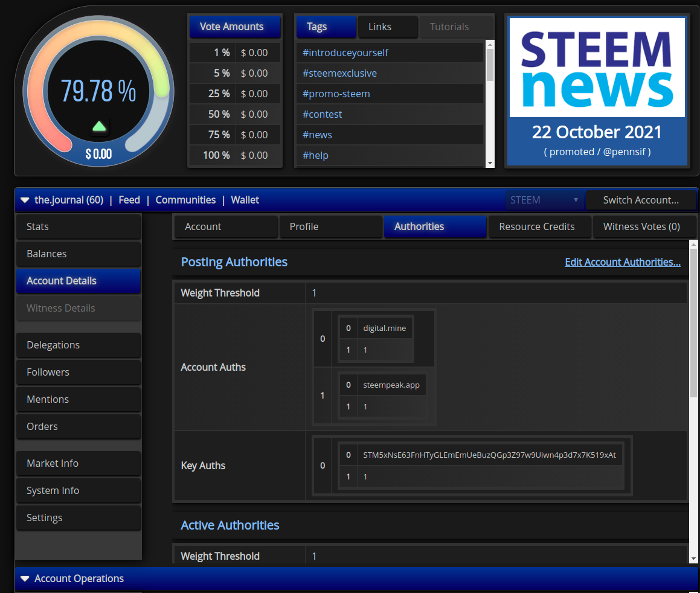Open the #news tag
This screenshot has width=700, height=593.
[x=318, y=135]
